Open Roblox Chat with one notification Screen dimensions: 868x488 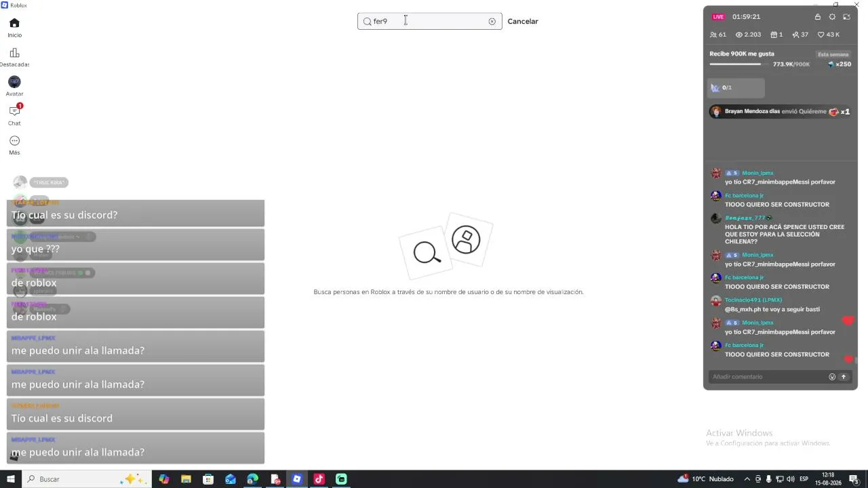14,115
